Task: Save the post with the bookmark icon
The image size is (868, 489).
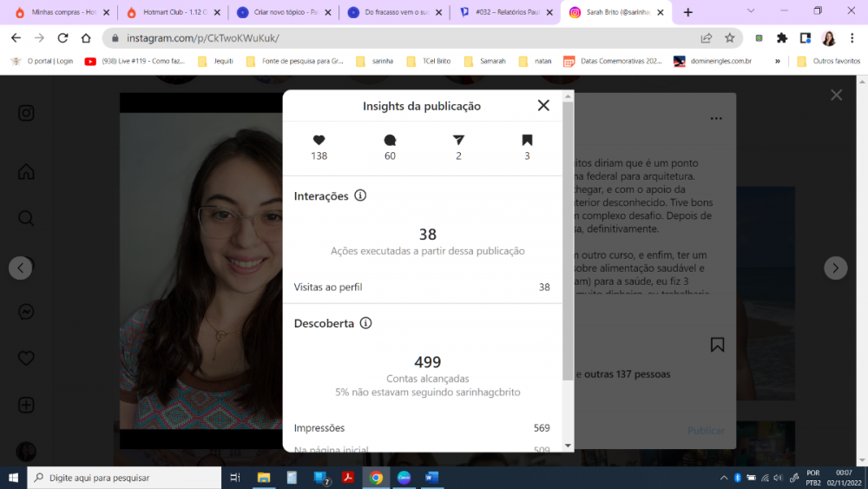Action: 717,345
